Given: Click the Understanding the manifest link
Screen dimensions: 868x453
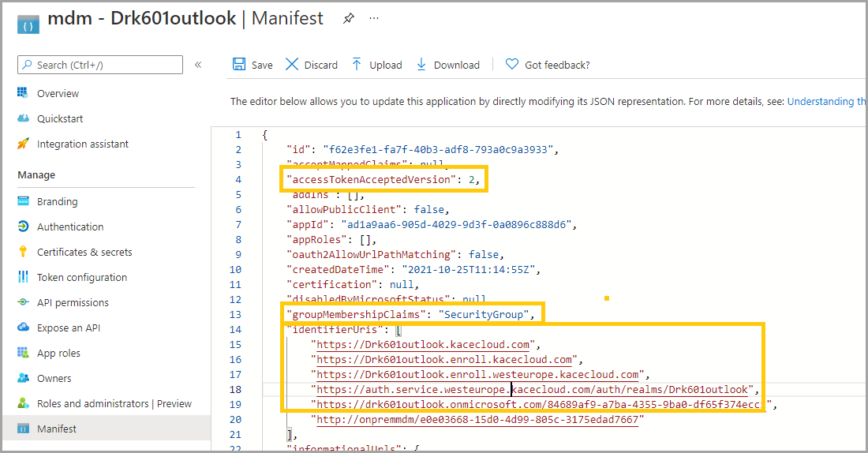Looking at the screenshot, I should point(826,101).
